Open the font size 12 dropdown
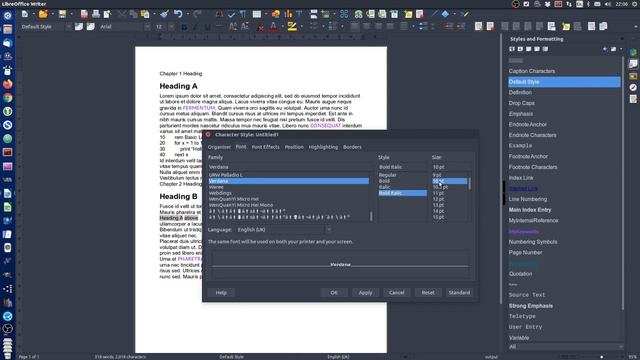The height and width of the screenshot is (360, 640). tap(171, 27)
